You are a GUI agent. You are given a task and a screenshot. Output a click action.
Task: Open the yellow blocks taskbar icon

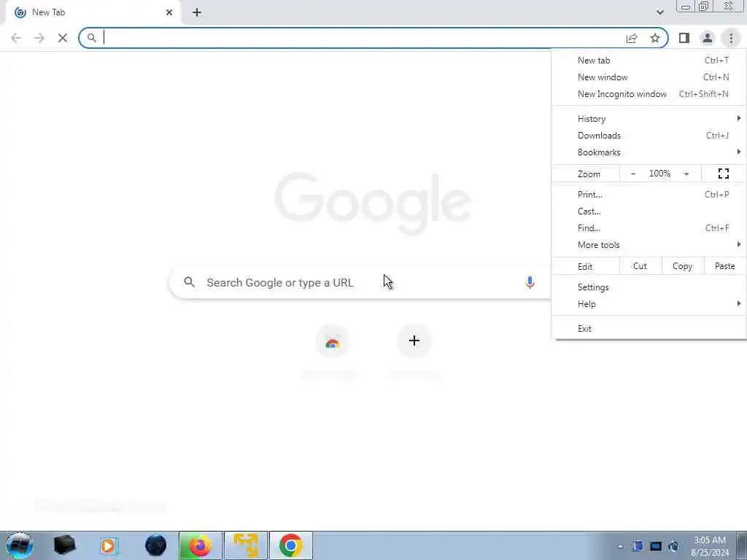tap(246, 545)
